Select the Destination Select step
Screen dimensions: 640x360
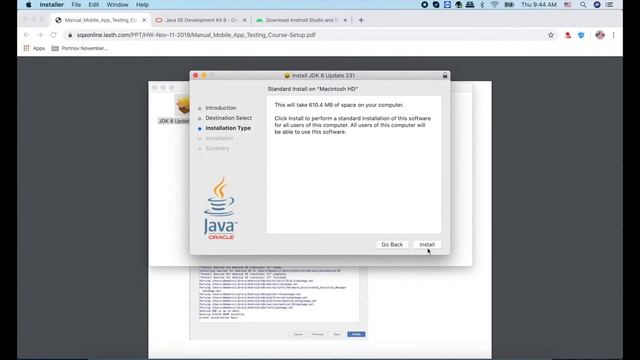[229, 118]
